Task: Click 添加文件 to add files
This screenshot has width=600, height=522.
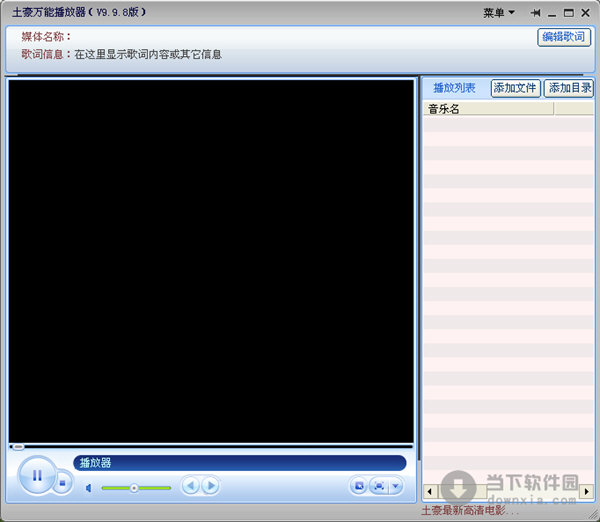Action: point(515,88)
